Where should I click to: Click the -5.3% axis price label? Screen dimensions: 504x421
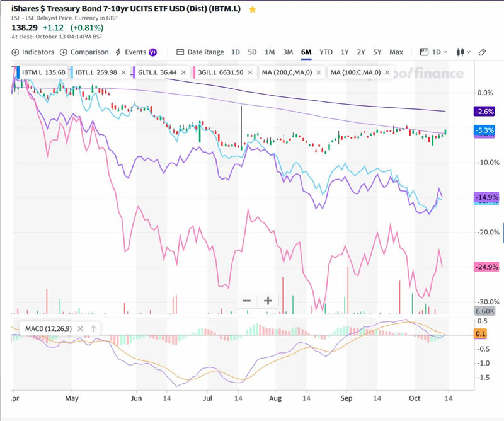click(x=484, y=130)
